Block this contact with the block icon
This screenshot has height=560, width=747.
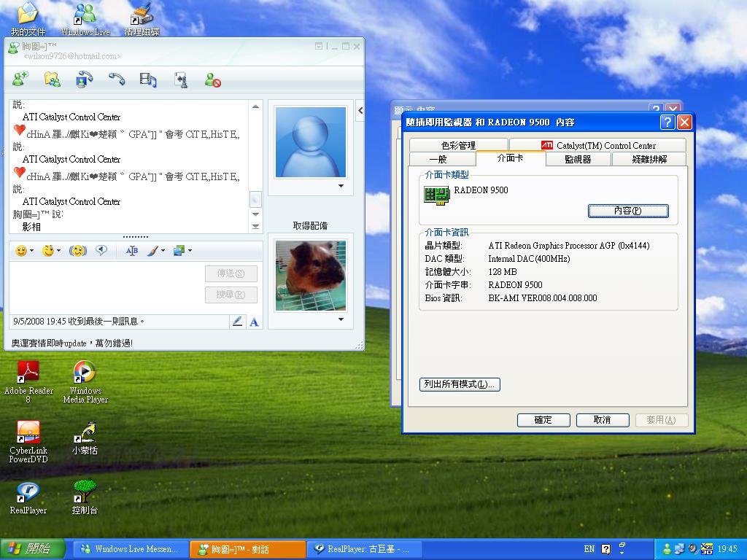tap(212, 79)
